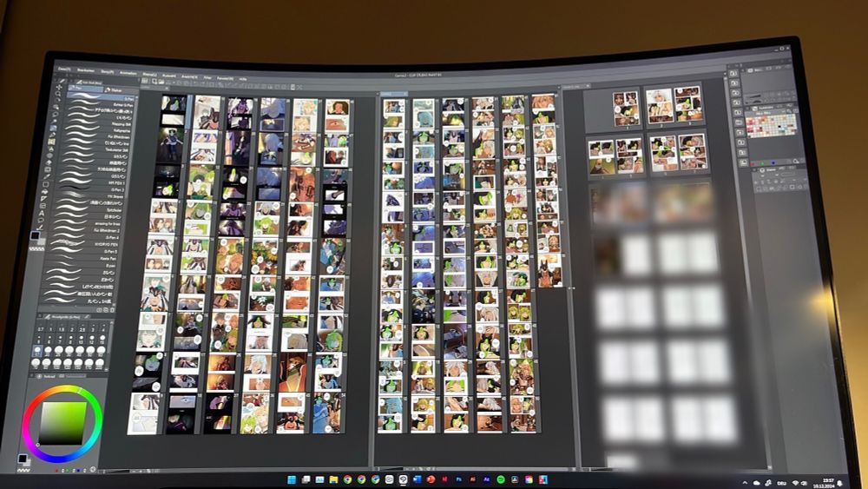Select the Zoom magnifier tool
This screenshot has height=489, width=868.
[58, 94]
